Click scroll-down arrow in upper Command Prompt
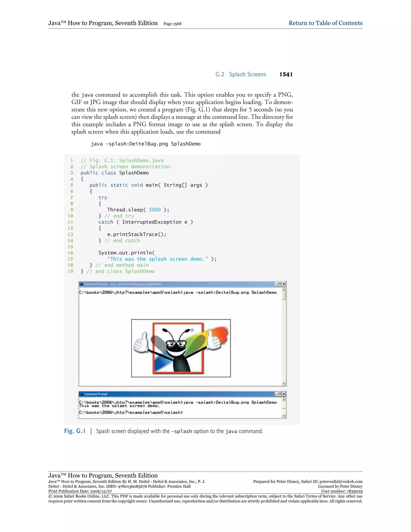This screenshot has height=532, width=411. [284, 383]
